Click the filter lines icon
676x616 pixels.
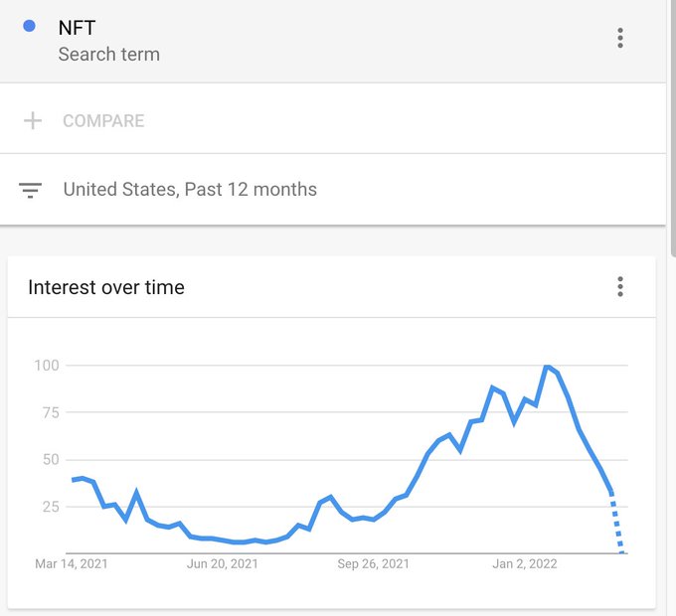[x=30, y=190]
